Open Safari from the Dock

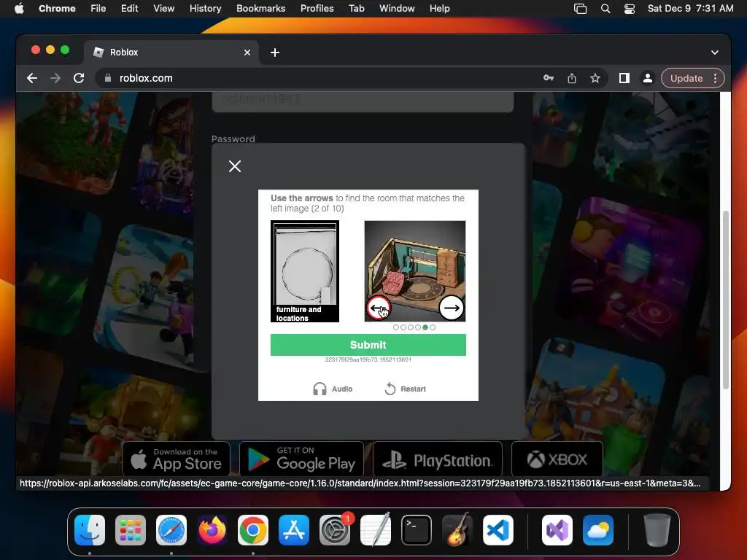click(x=171, y=530)
